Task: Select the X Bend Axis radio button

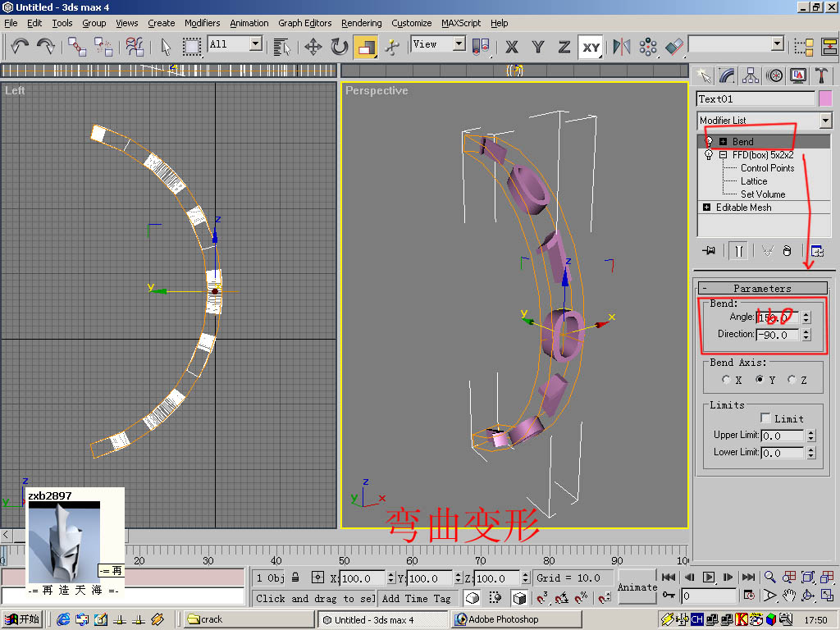Action: point(726,379)
